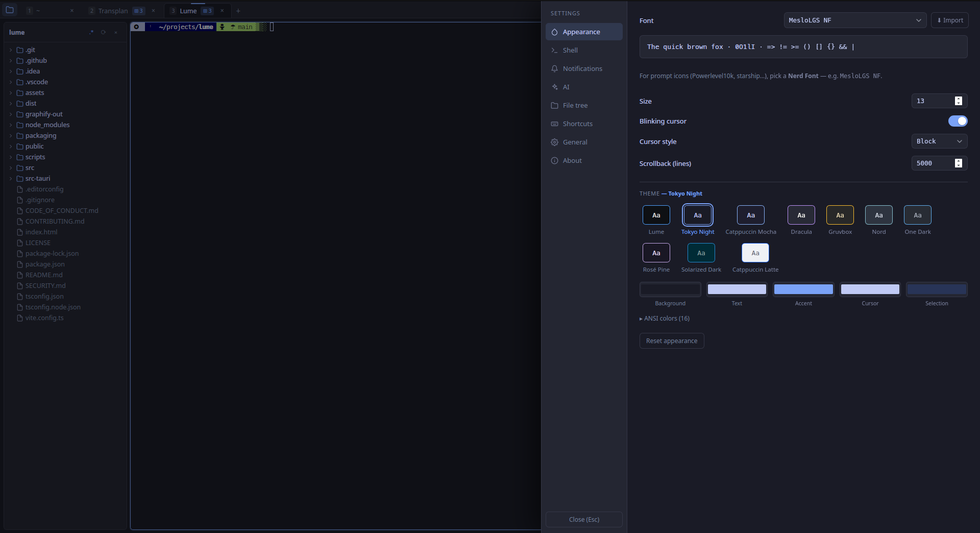Screen dimensions: 980x533
Task: Click the Background color swatch
Action: (x=670, y=289)
